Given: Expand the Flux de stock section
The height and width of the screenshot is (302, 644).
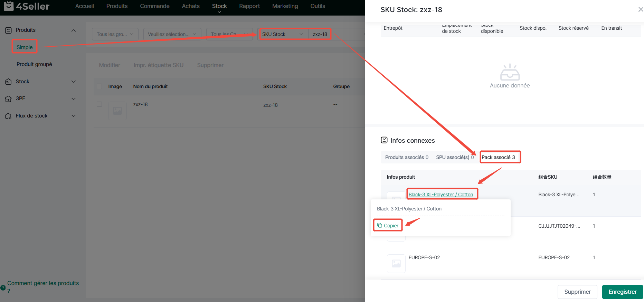Looking at the screenshot, I should (x=74, y=116).
